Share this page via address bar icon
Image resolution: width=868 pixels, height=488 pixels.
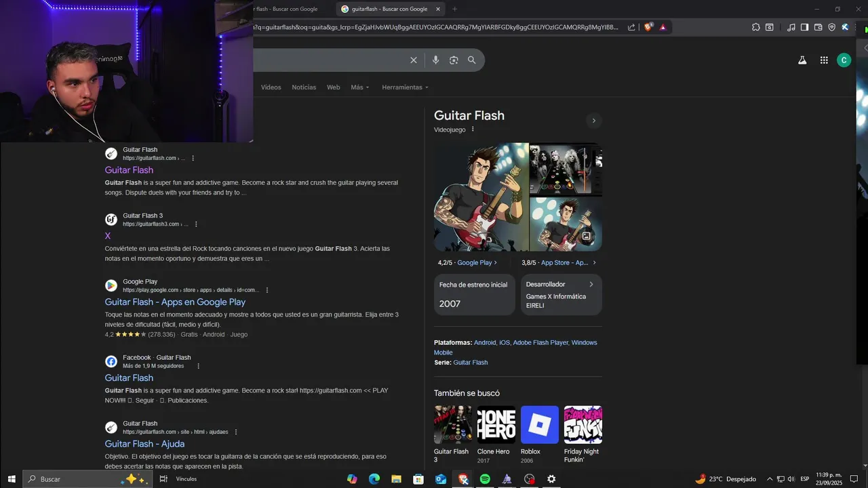coord(631,27)
